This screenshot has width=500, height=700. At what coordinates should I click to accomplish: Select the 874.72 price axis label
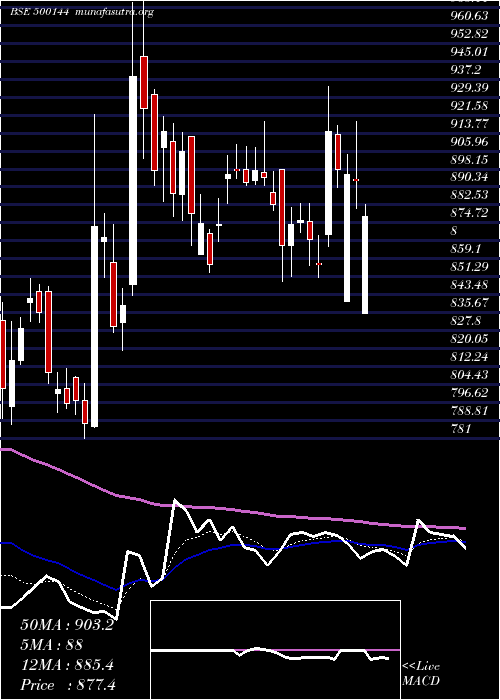469,213
